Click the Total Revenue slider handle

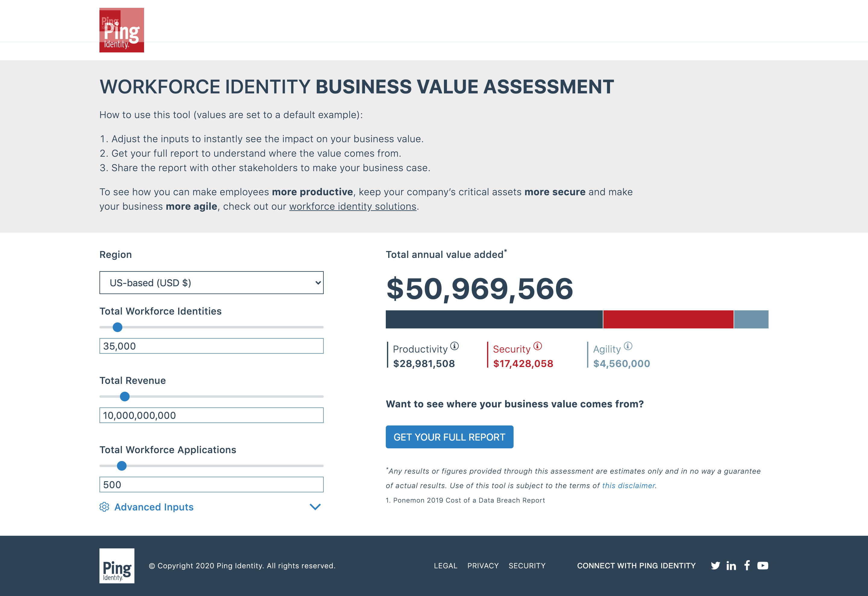(125, 397)
